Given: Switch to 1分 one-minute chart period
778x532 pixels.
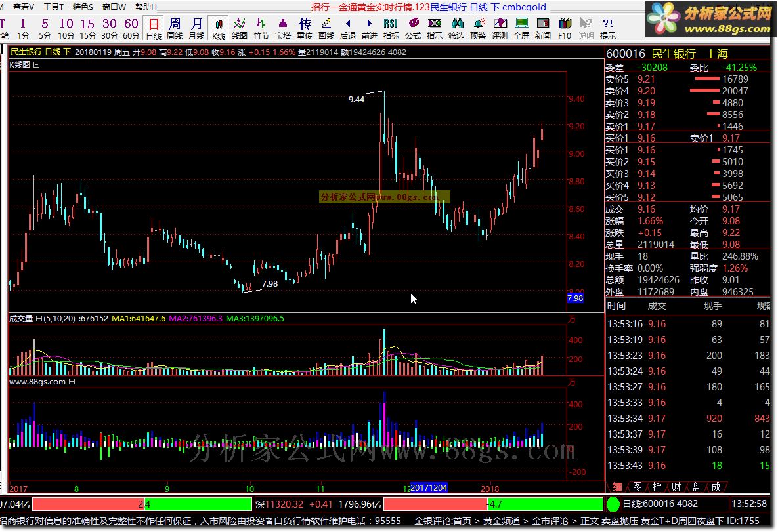Looking at the screenshot, I should coord(23,29).
